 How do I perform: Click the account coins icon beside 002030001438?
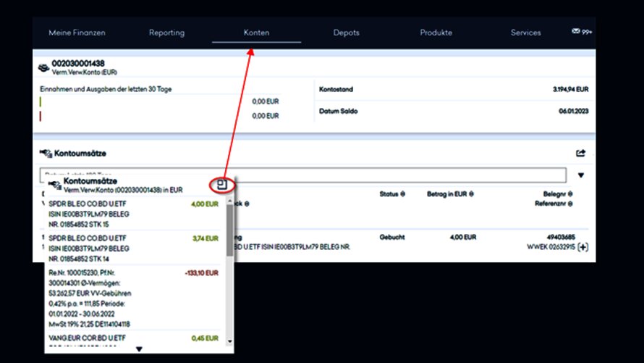[x=44, y=68]
